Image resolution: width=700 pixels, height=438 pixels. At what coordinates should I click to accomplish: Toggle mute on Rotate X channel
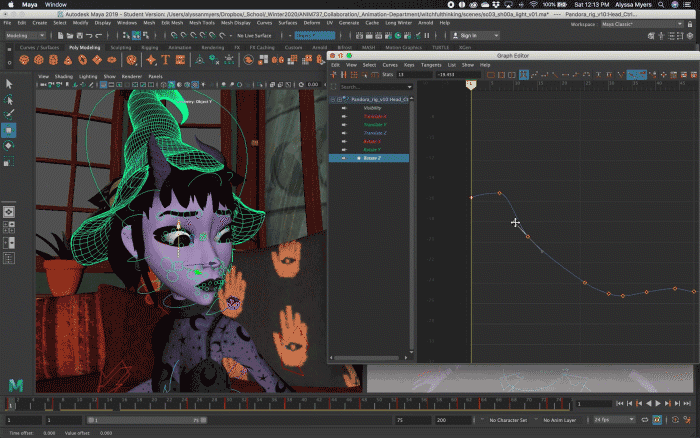[344, 141]
